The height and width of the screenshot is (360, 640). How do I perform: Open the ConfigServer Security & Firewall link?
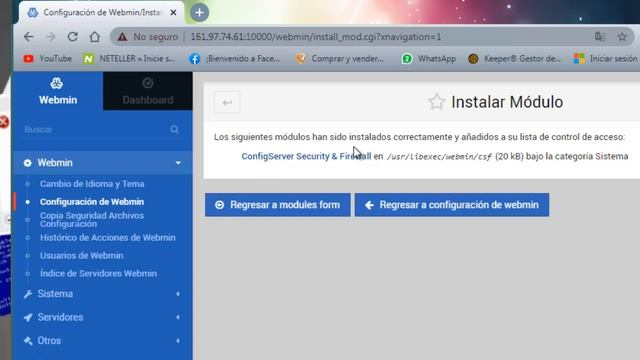coord(306,156)
